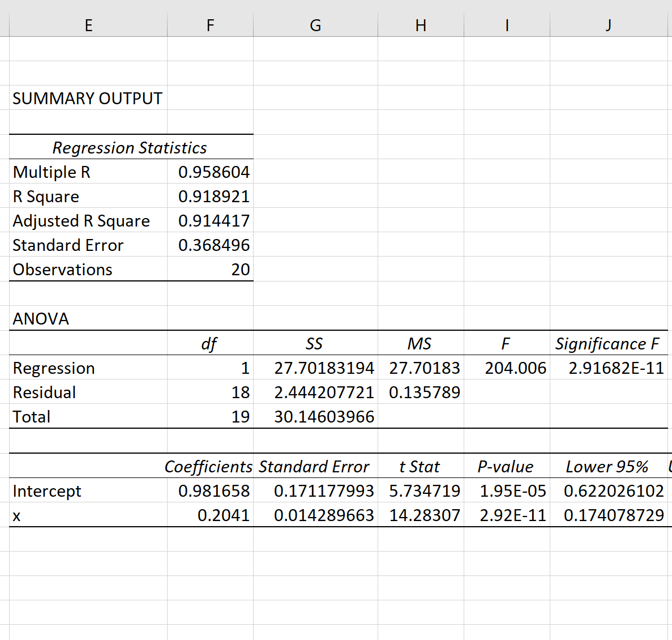The image size is (672, 640).
Task: Select the R Square value 0.918921
Action: tap(210, 197)
